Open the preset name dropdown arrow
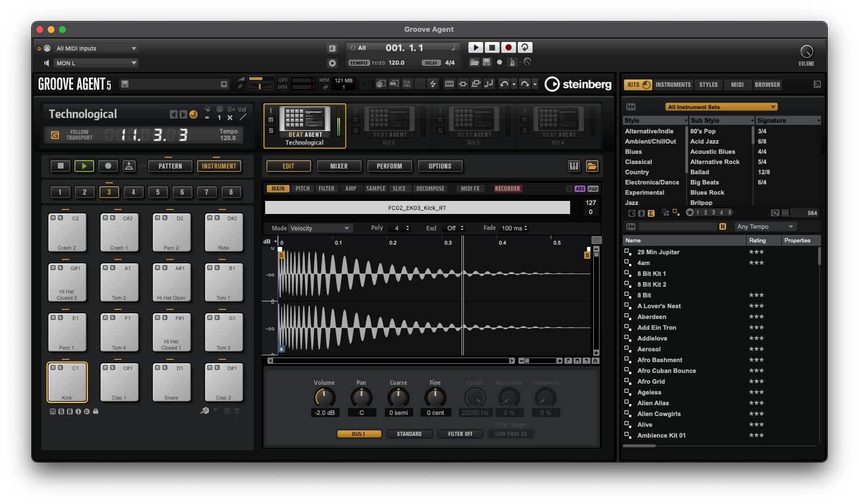 point(224,84)
